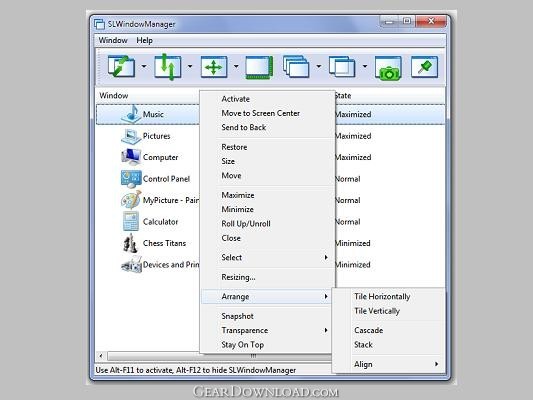The image size is (533, 400).
Task: Choose Tile Horizontally from Arrange submenu
Action: click(382, 296)
